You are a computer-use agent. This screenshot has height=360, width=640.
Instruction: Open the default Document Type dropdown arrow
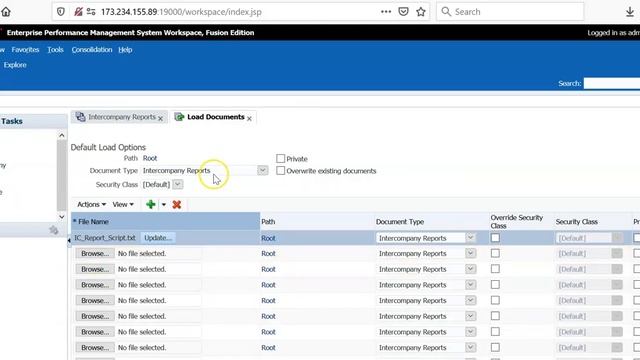(x=263, y=170)
